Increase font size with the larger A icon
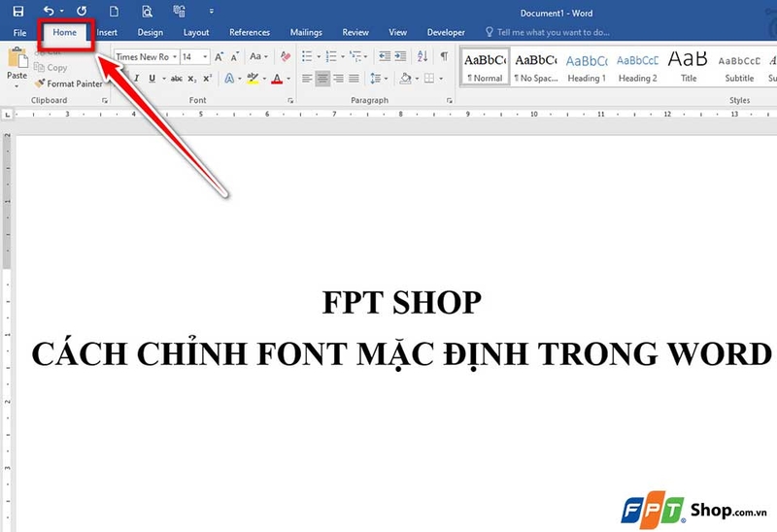Image resolution: width=777 pixels, height=532 pixels. coord(219,57)
